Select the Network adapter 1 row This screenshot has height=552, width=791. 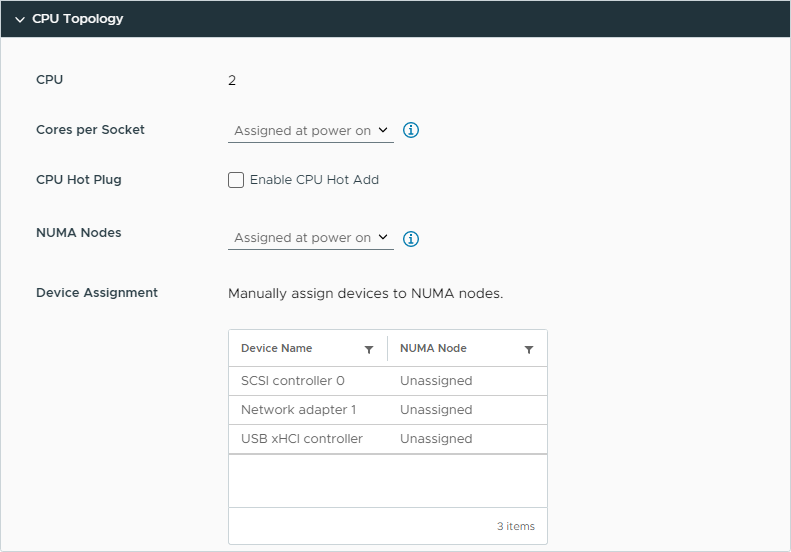(x=388, y=410)
